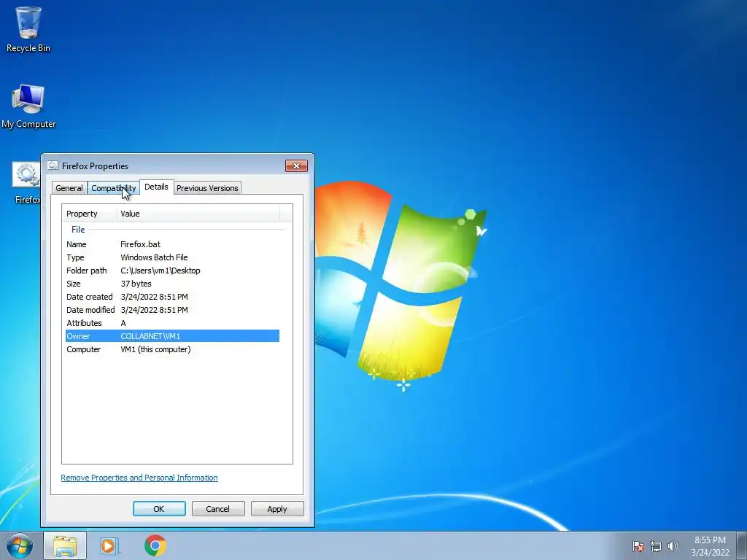
Task: Select the Name row showing Firefox.bat
Action: click(172, 244)
